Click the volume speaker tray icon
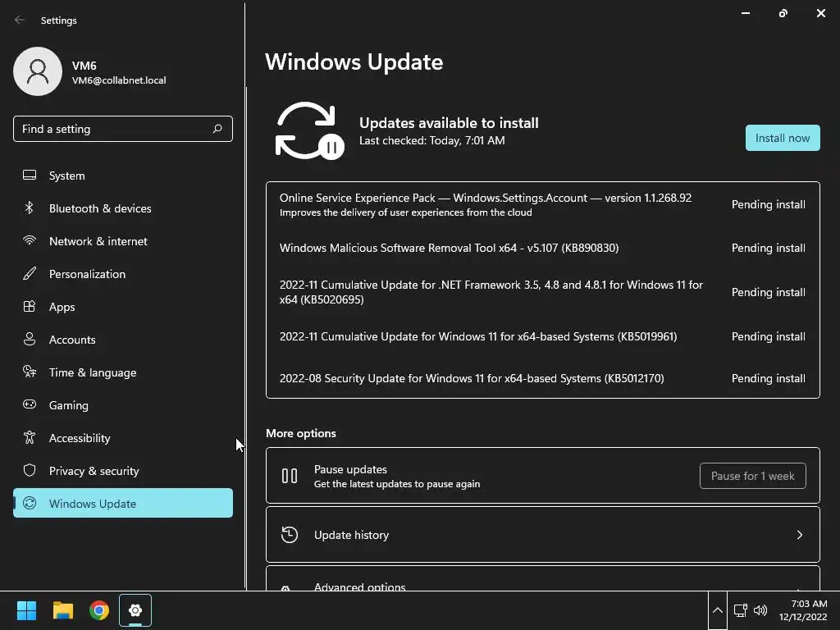The width and height of the screenshot is (840, 630). pos(760,610)
